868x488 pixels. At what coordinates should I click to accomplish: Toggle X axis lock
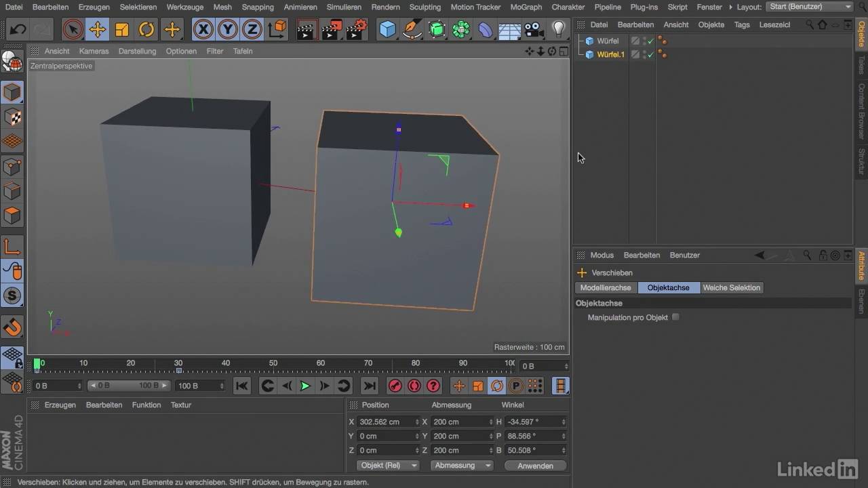[203, 30]
